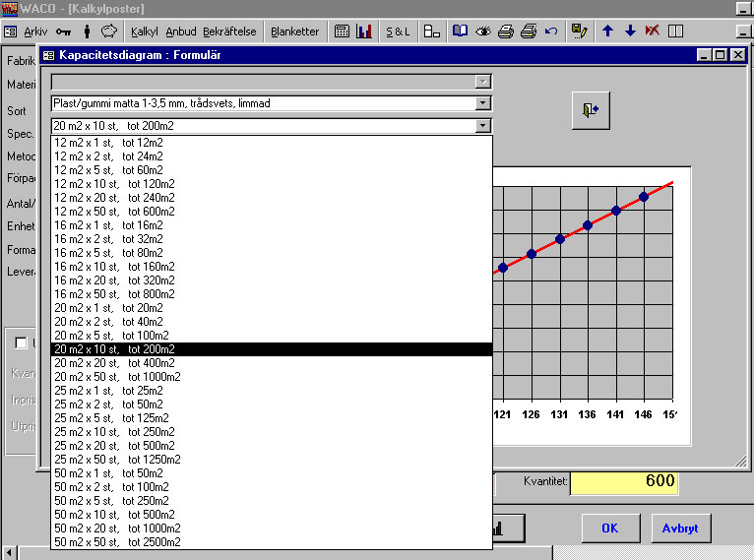Click the Avbryt button
Screen dimensions: 754x560
click(x=680, y=529)
